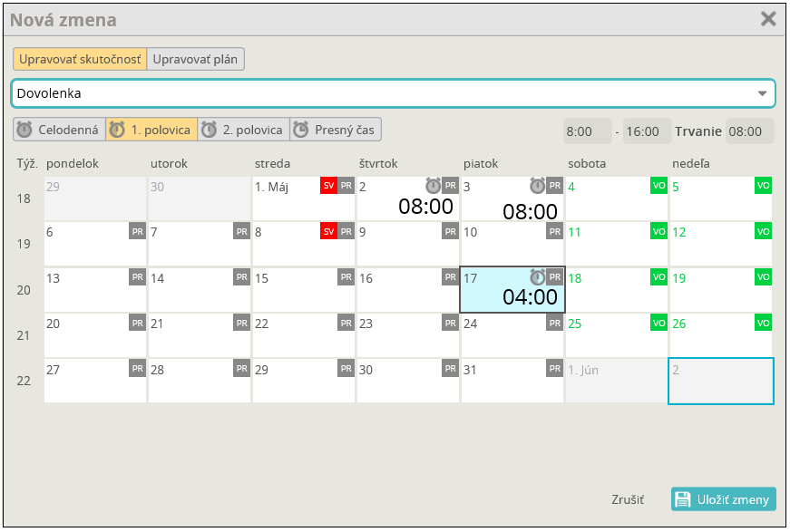790x532 pixels.
Task: Switch to Upravovať plán tab
Action: click(x=196, y=60)
